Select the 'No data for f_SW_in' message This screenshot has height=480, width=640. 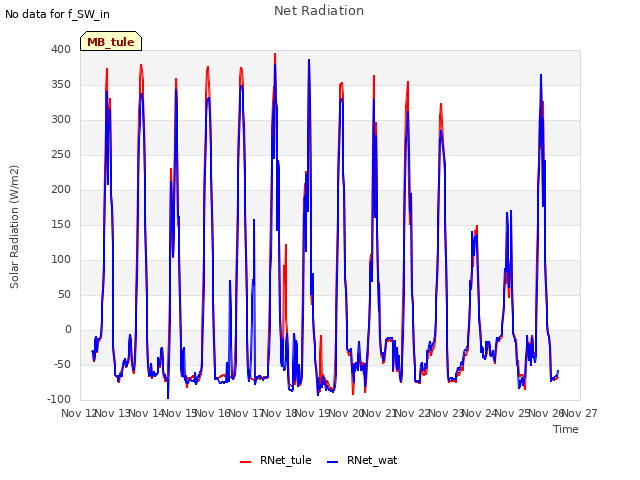click(x=57, y=14)
